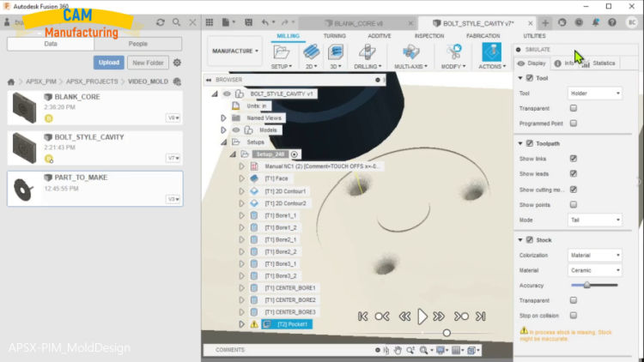Open the Help question mark icon

(x=612, y=22)
